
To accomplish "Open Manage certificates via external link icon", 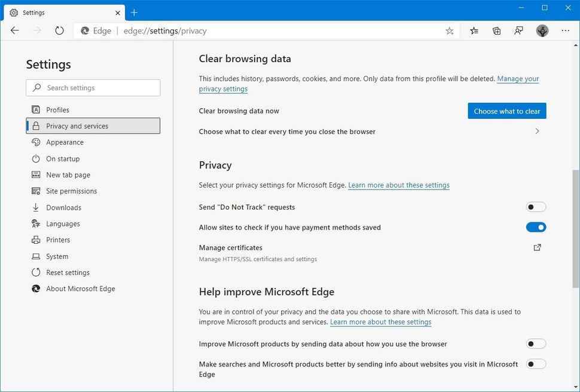I will pos(537,247).
